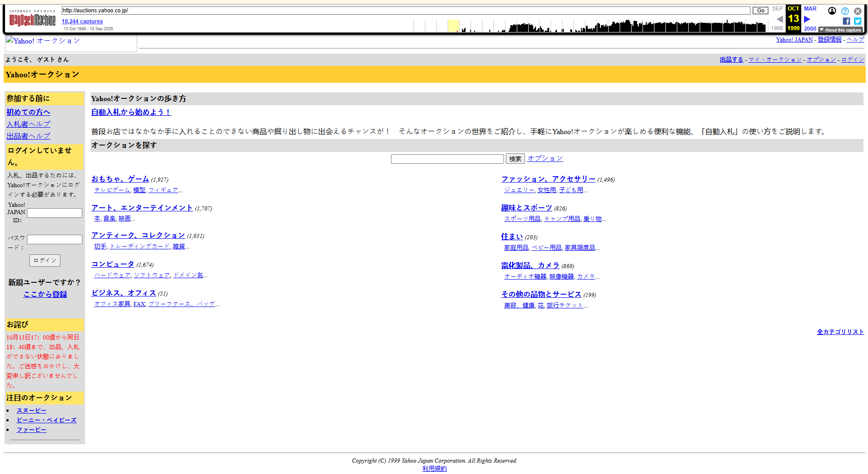Open the 電化製品、カメラ category

pos(530,265)
